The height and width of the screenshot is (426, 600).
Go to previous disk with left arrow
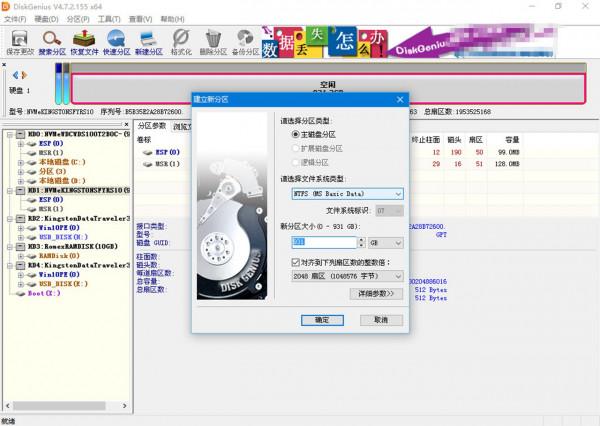(15, 75)
